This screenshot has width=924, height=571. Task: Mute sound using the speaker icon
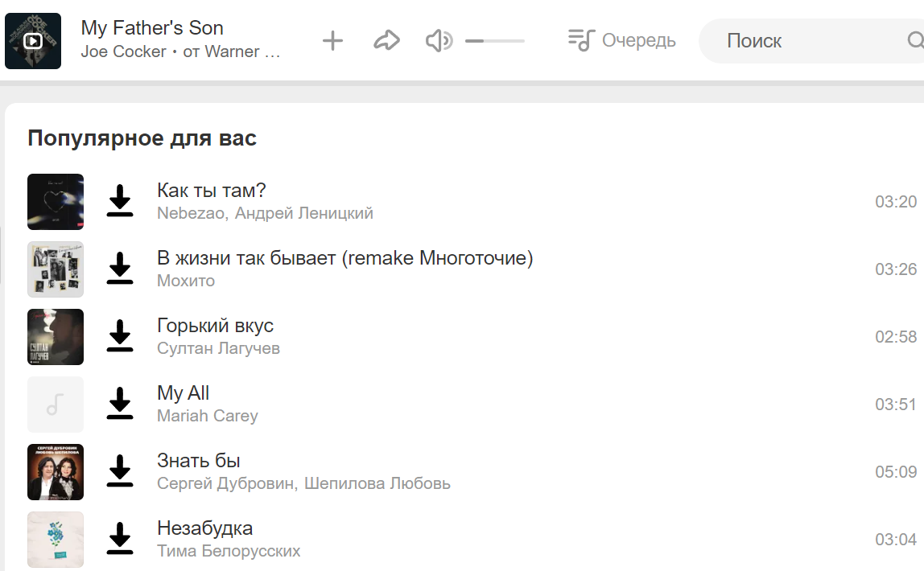tap(439, 41)
